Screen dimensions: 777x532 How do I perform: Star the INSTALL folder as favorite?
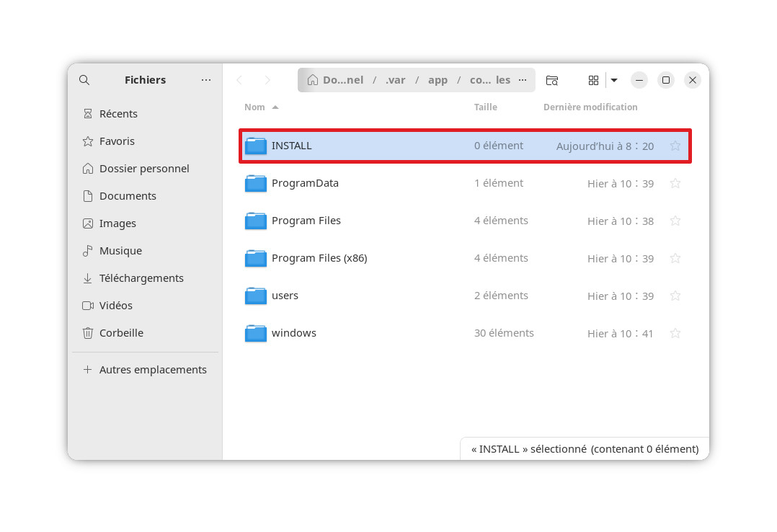(x=675, y=146)
